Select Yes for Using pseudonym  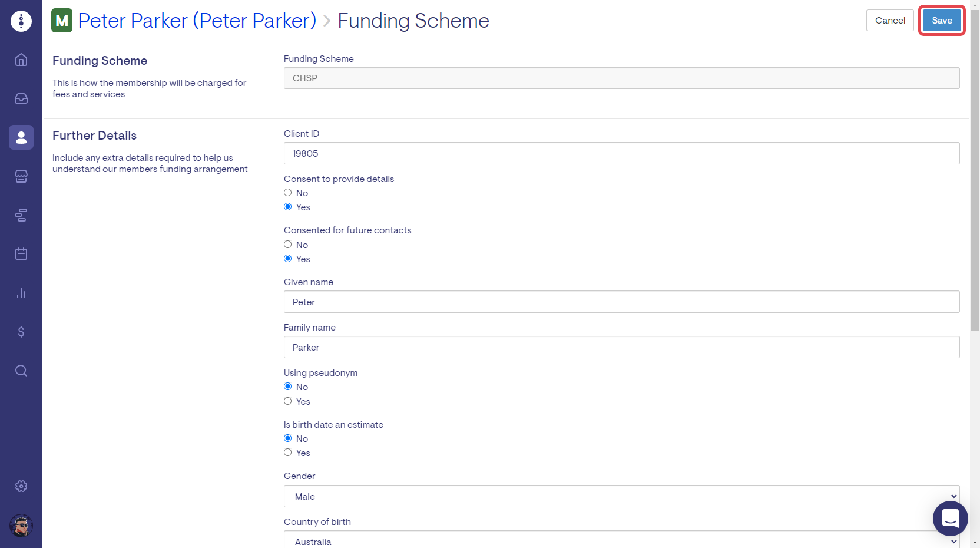[288, 401]
